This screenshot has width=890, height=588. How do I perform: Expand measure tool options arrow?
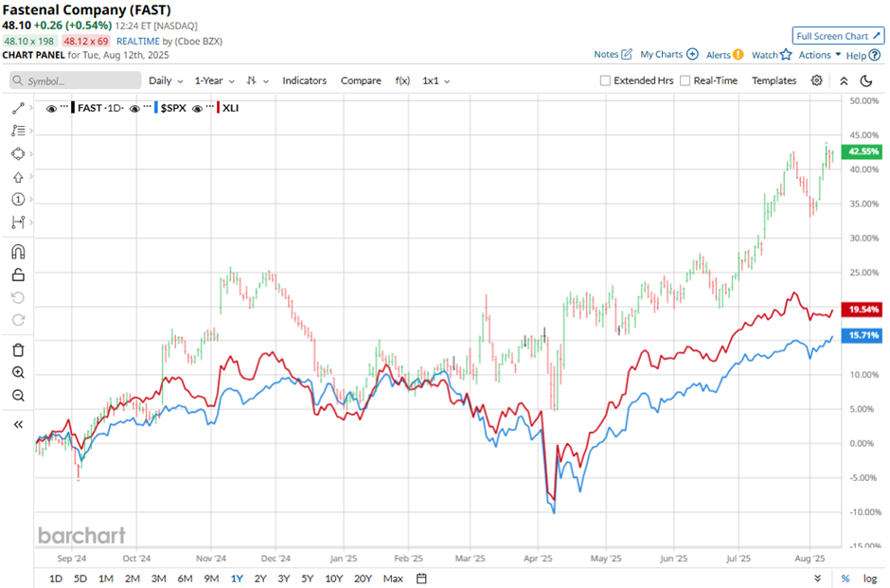tap(30, 222)
